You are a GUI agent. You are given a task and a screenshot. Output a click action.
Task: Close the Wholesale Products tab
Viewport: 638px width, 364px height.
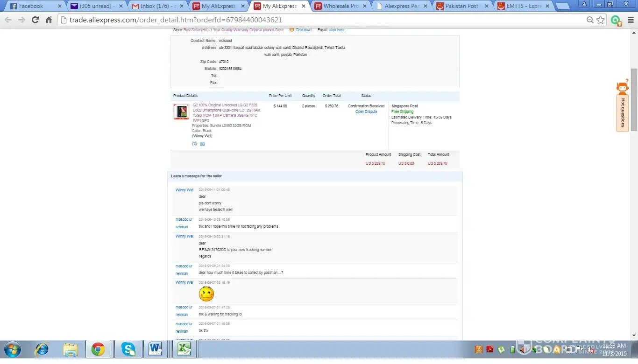(x=364, y=6)
